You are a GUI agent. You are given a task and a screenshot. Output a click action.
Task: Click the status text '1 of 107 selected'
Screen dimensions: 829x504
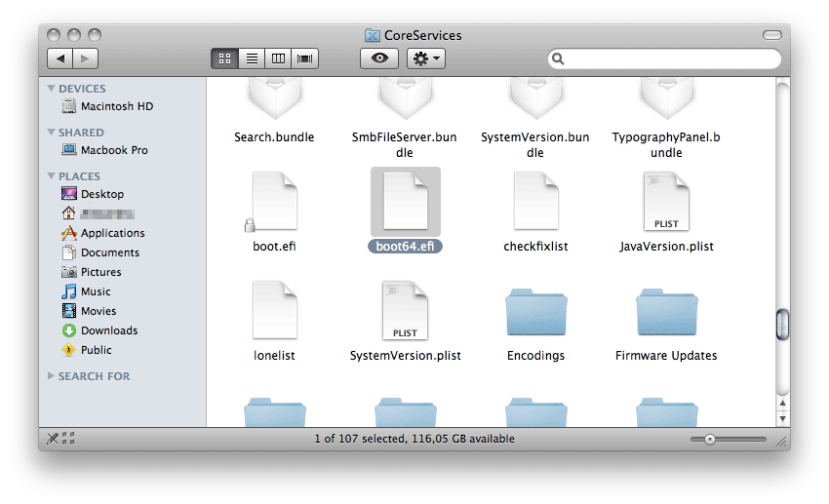[360, 439]
